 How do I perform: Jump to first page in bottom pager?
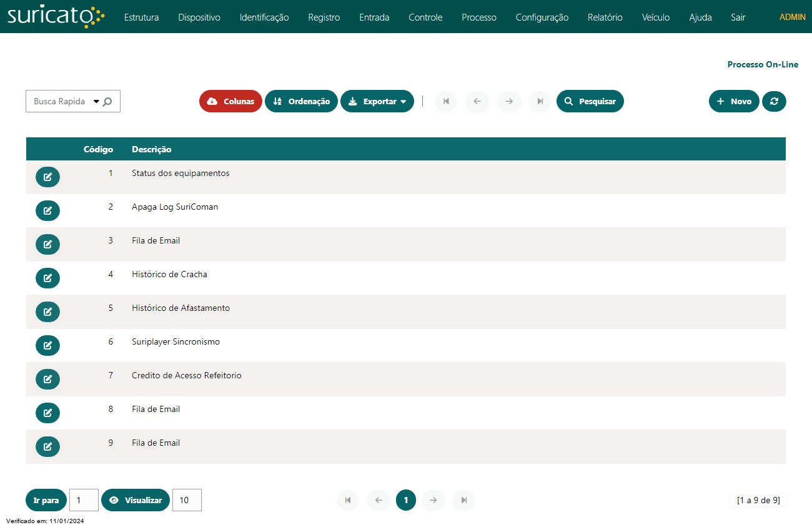pos(348,500)
